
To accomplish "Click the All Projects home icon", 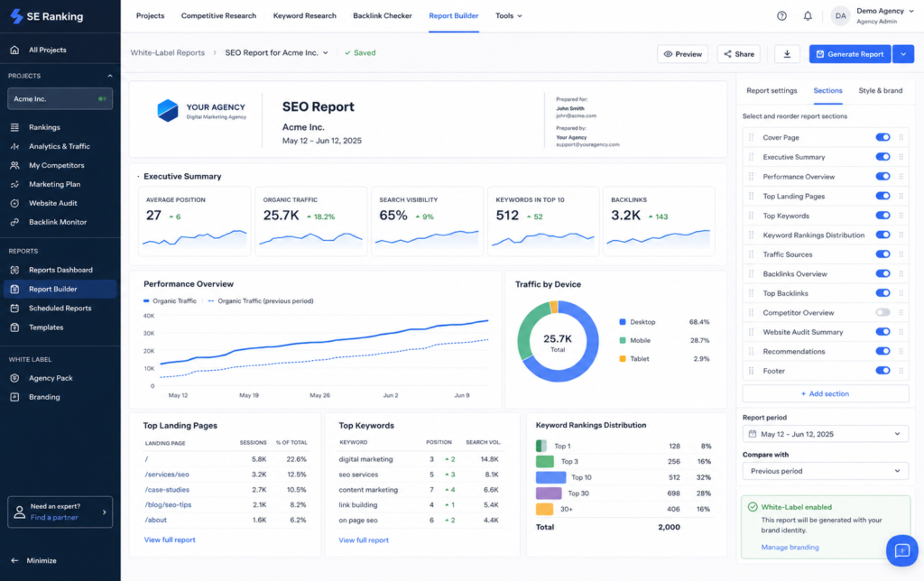I will (x=14, y=50).
